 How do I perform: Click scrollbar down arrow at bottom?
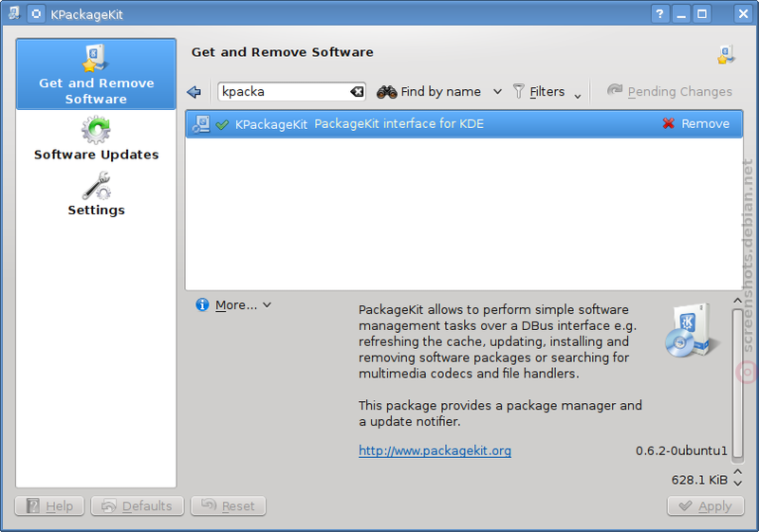[x=738, y=483]
